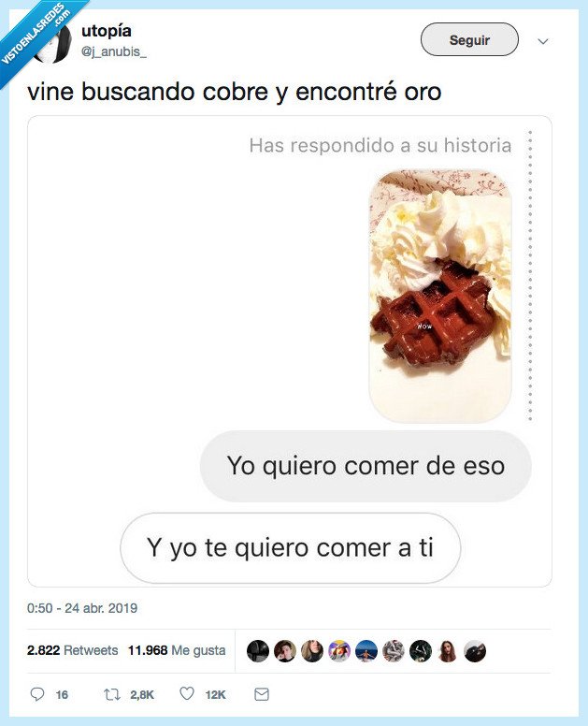Click the Has respondido a su historia label
This screenshot has width=588, height=726.
tap(380, 145)
